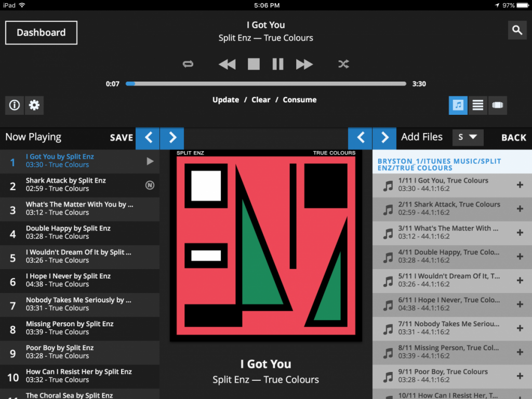This screenshot has height=399, width=532.
Task: Open the Bryston_1 iTunes Music folder path
Action: 439,165
